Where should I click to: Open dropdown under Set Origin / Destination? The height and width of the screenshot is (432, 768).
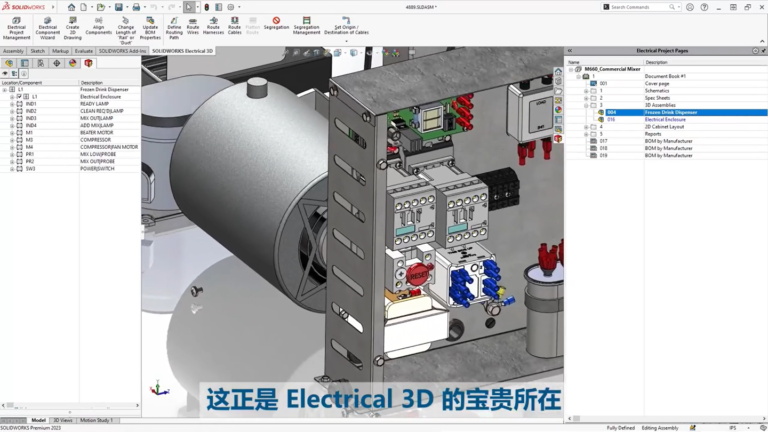tap(346, 41)
